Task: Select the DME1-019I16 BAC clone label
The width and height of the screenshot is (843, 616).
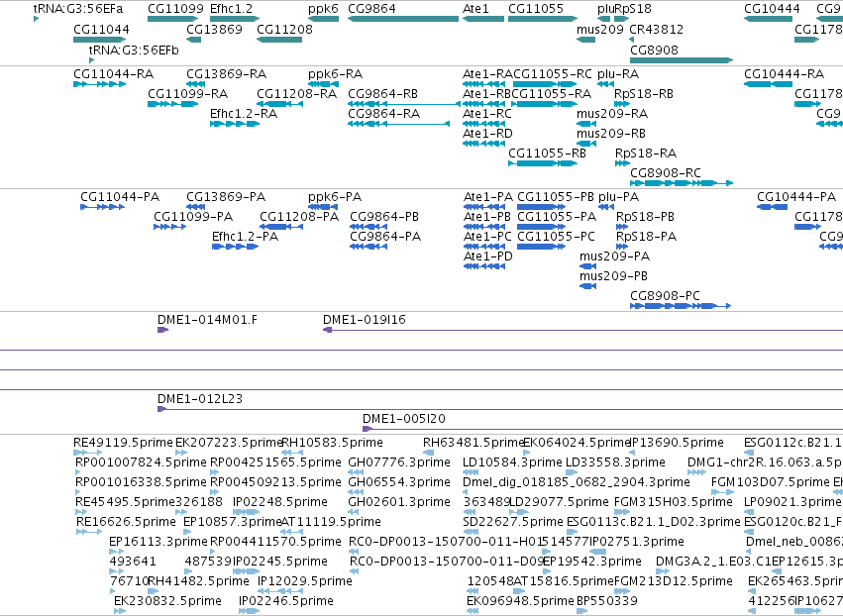Action: pyautogui.click(x=365, y=320)
